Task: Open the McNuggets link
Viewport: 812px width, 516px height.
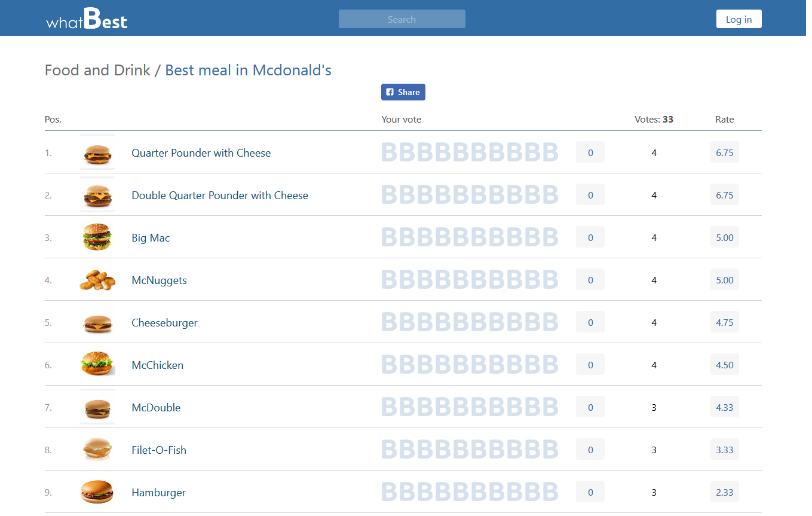Action: (x=159, y=280)
